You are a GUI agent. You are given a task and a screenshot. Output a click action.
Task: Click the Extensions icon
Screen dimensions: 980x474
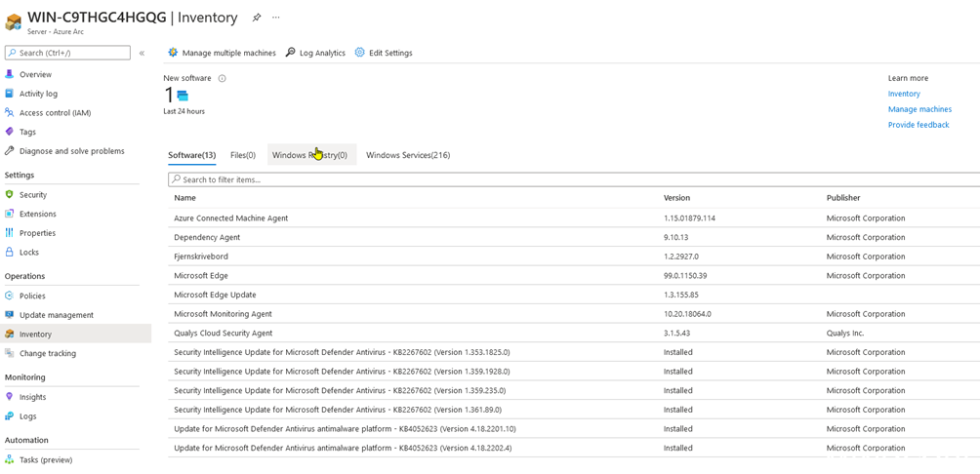(9, 214)
